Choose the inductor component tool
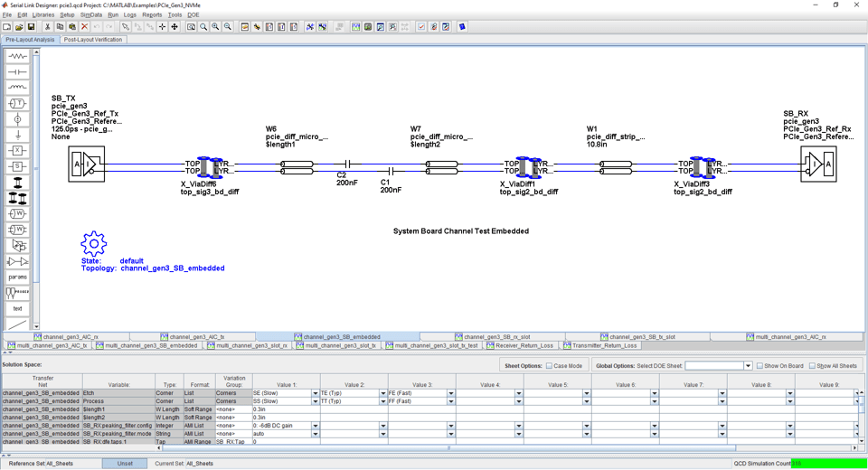The height and width of the screenshot is (470, 868). [17, 88]
